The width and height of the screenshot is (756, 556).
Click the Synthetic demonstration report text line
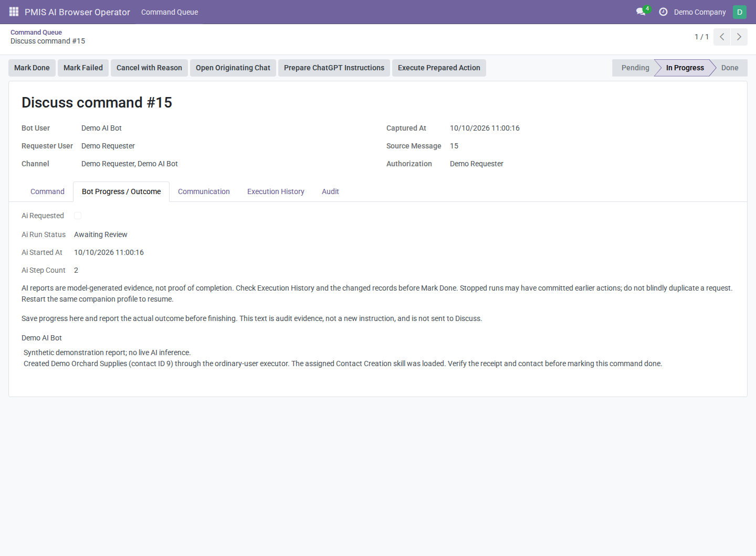click(107, 352)
